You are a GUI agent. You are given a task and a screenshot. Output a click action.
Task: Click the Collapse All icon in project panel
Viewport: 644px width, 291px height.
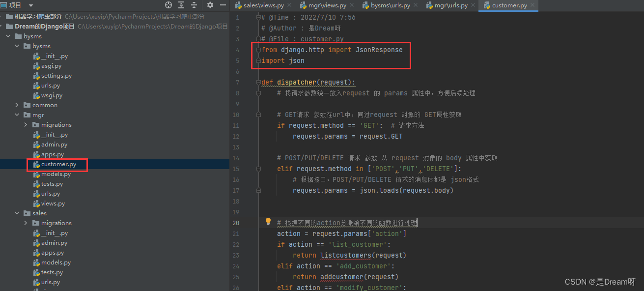pyautogui.click(x=194, y=5)
